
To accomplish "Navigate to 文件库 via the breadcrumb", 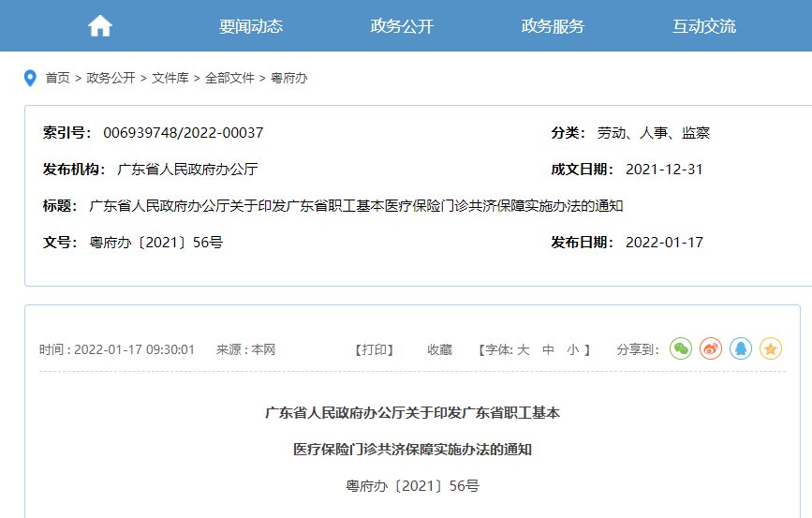I will 170,79.
